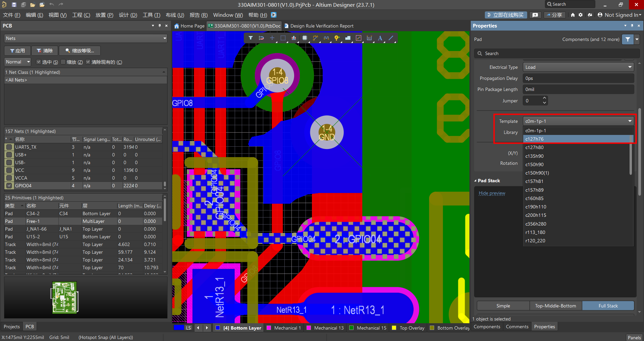This screenshot has width=644, height=341.
Task: Select the Place String text tool
Action: 380,38
